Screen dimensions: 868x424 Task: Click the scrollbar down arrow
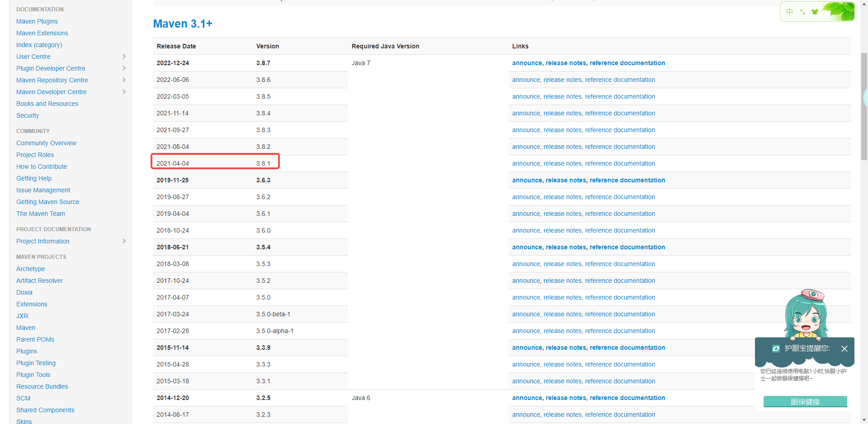pyautogui.click(x=864, y=420)
